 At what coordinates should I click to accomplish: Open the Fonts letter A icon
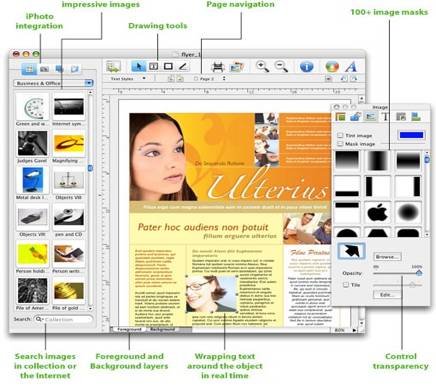pos(351,67)
